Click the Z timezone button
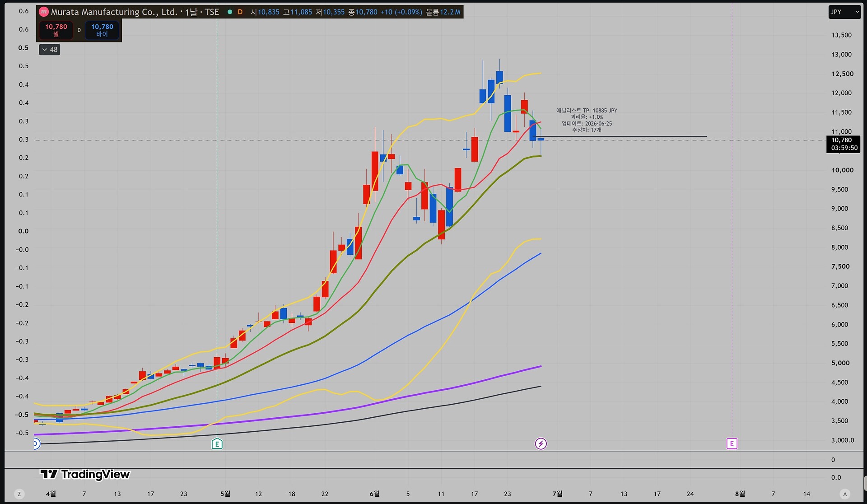The image size is (867, 504). coord(19,494)
